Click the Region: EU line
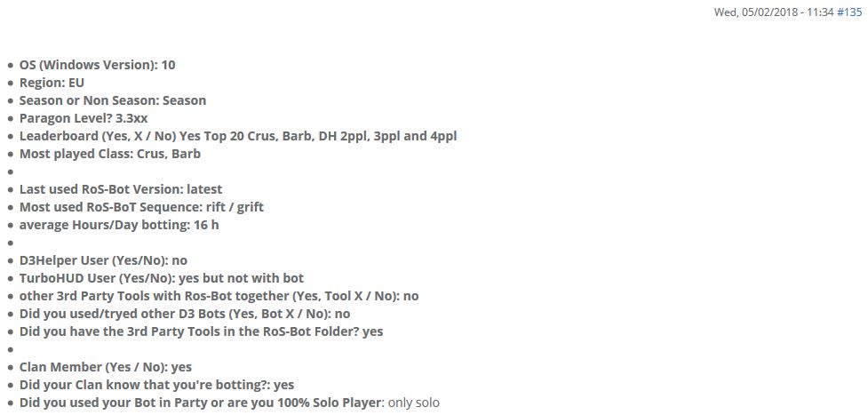Screen dimensions: 868x415 [52, 83]
